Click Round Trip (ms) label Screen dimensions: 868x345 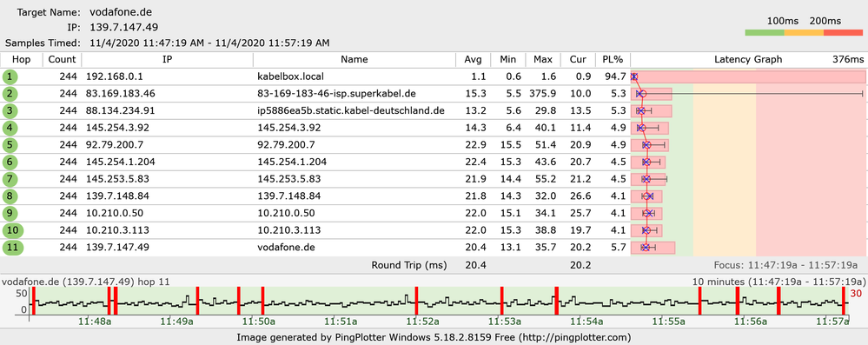409,265
